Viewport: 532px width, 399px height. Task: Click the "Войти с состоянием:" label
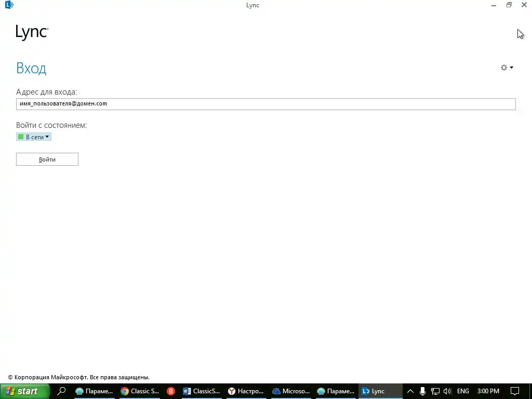coord(51,125)
